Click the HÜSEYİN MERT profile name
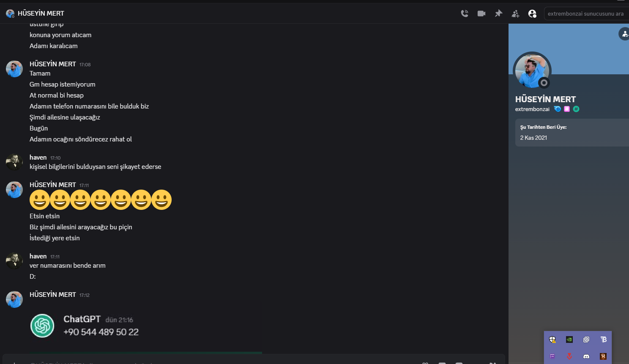Image resolution: width=629 pixels, height=364 pixels. (545, 99)
